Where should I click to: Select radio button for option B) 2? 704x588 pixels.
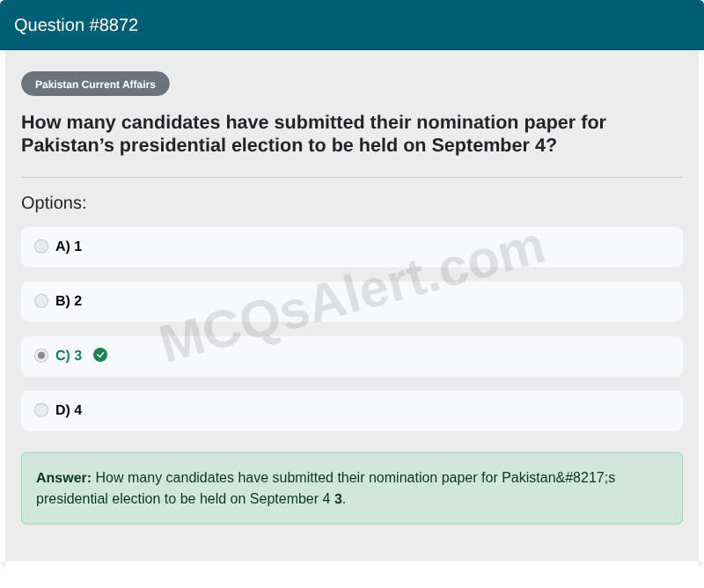[41, 301]
